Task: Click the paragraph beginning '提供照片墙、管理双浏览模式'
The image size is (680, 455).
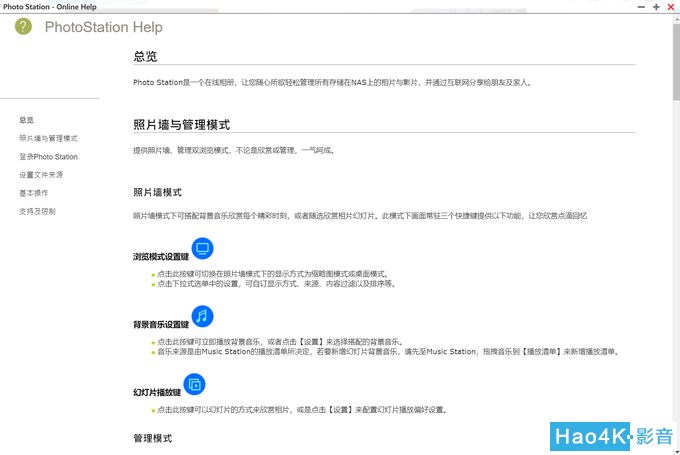Action: (x=234, y=151)
